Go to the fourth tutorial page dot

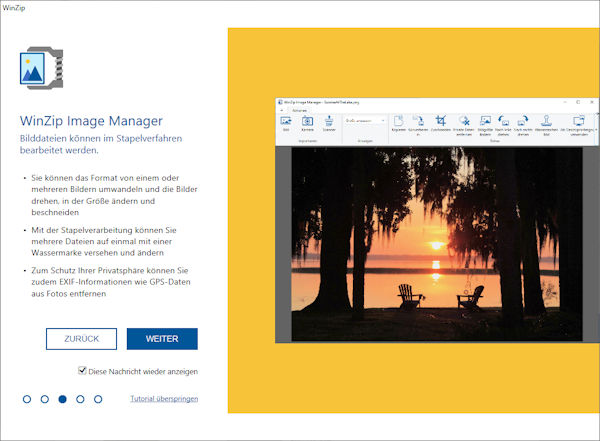[80, 399]
